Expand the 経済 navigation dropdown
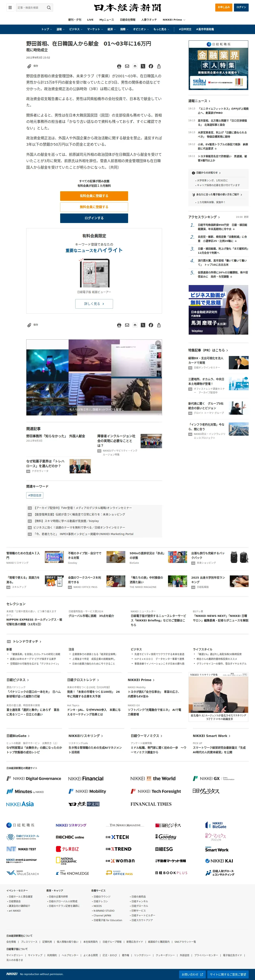This screenshot has width=255, height=980. (x=111, y=29)
